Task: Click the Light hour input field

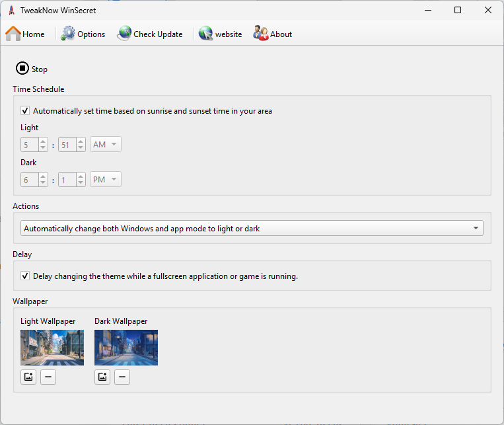Action: pos(30,145)
